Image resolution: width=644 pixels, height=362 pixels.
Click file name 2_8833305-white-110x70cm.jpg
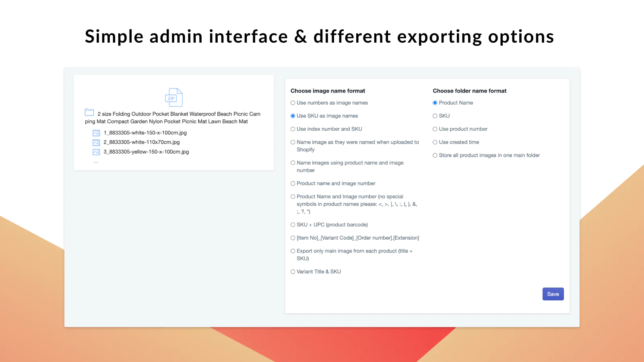pos(142,142)
